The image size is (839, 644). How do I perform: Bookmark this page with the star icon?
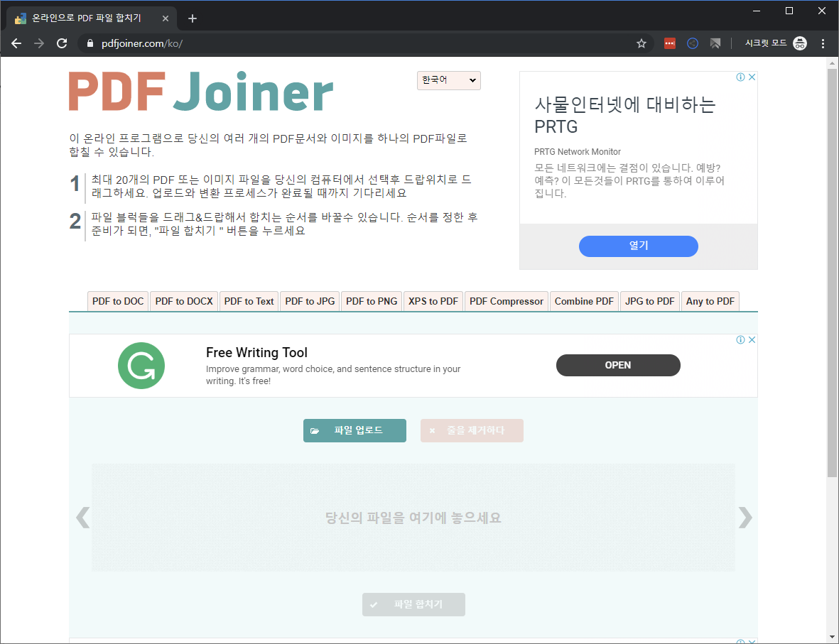(x=641, y=44)
